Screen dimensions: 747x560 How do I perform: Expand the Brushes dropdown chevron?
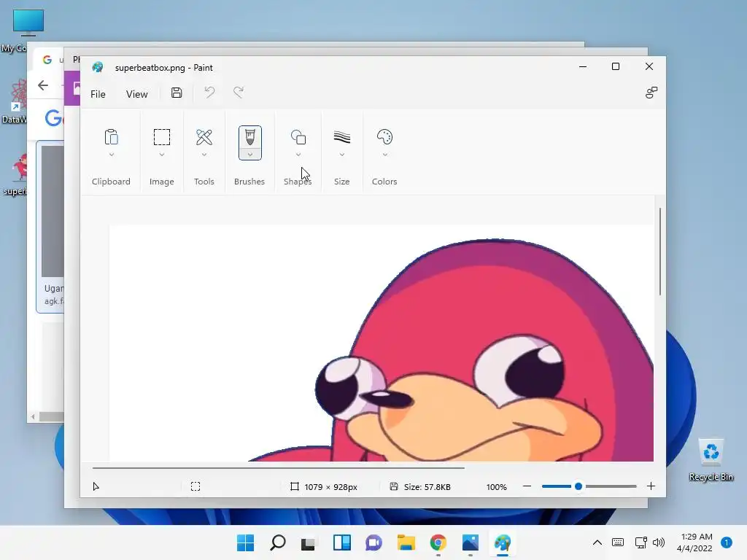tap(250, 155)
